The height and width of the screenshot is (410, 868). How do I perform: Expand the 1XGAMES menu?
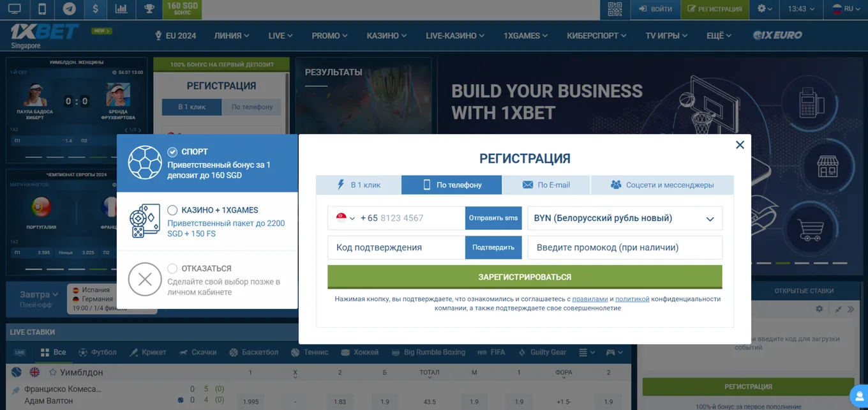526,36
